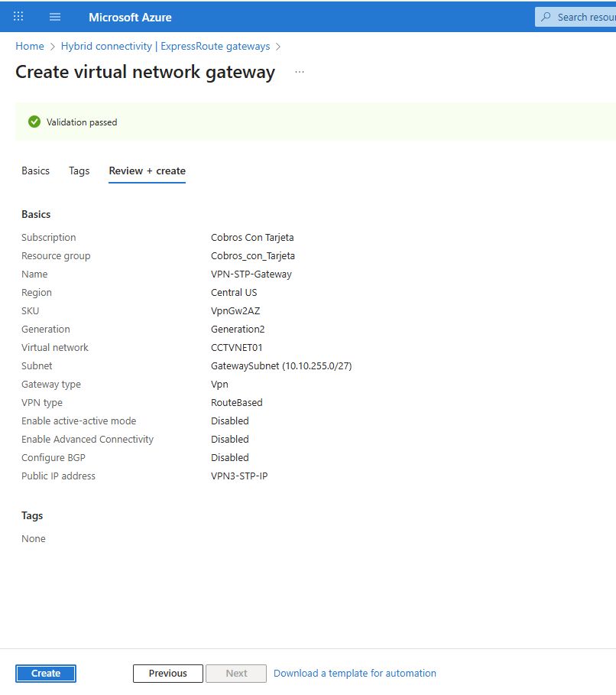Click chevron after Home breadcrumb

coord(52,47)
